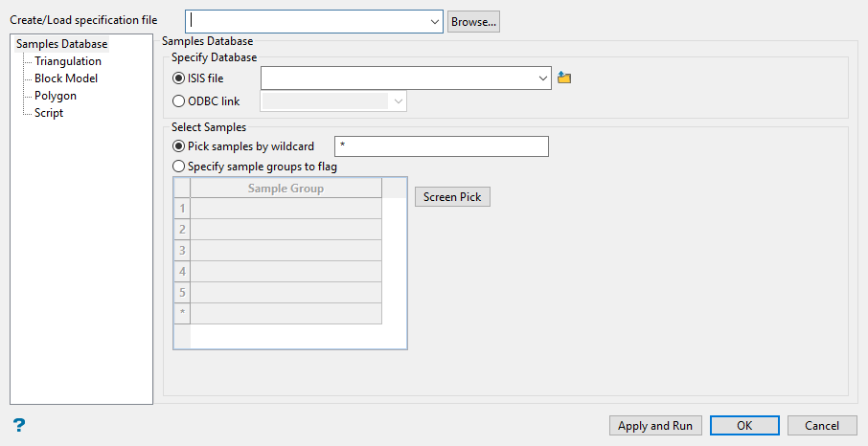Image resolution: width=868 pixels, height=446 pixels.
Task: Go to the Block Model section
Action: click(x=66, y=78)
